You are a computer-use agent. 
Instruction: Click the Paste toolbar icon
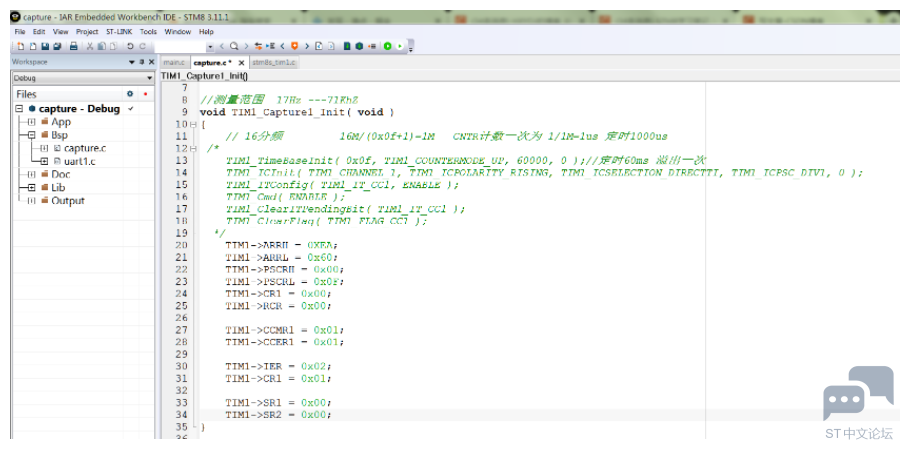pyautogui.click(x=114, y=46)
